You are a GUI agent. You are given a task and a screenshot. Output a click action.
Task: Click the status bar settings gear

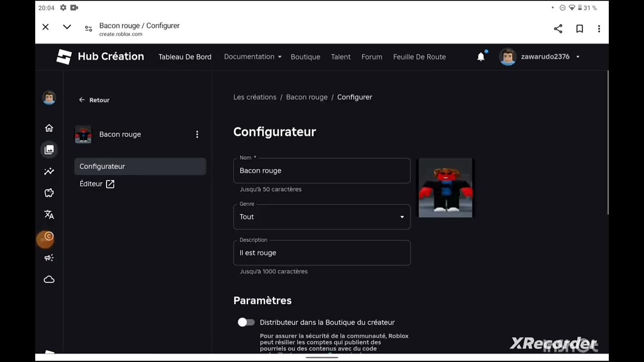(x=63, y=8)
